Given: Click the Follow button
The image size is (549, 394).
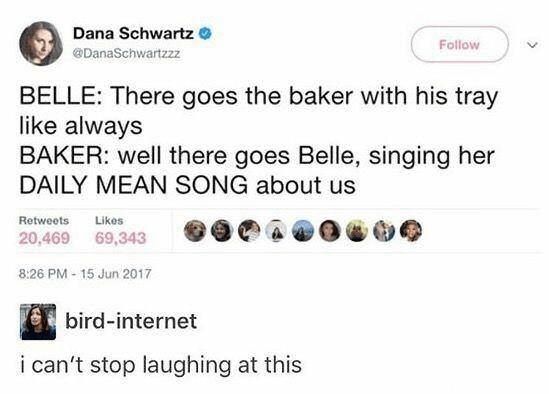Looking at the screenshot, I should (459, 44).
